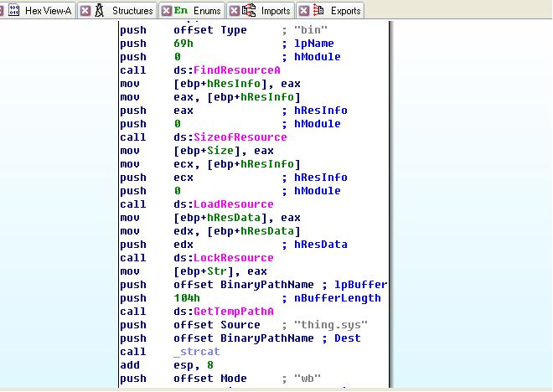This screenshot has height=392, width=553.
Task: Click the green En Enums icon
Action: [181, 11]
